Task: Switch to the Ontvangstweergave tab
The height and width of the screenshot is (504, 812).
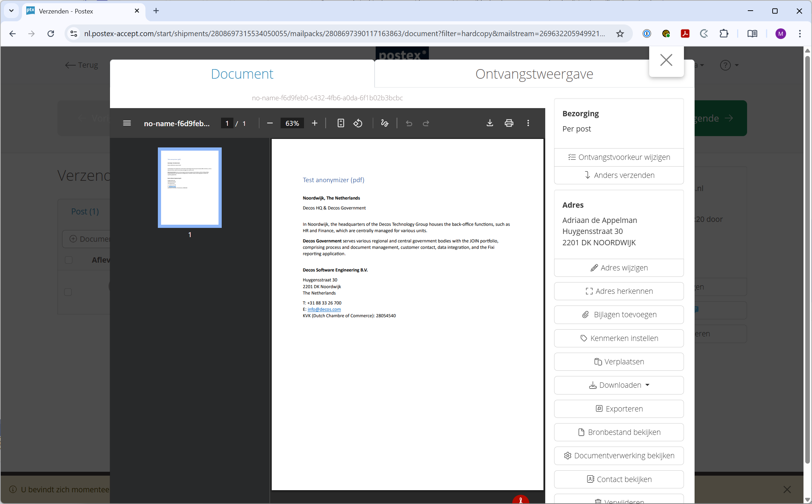Action: pyautogui.click(x=534, y=74)
